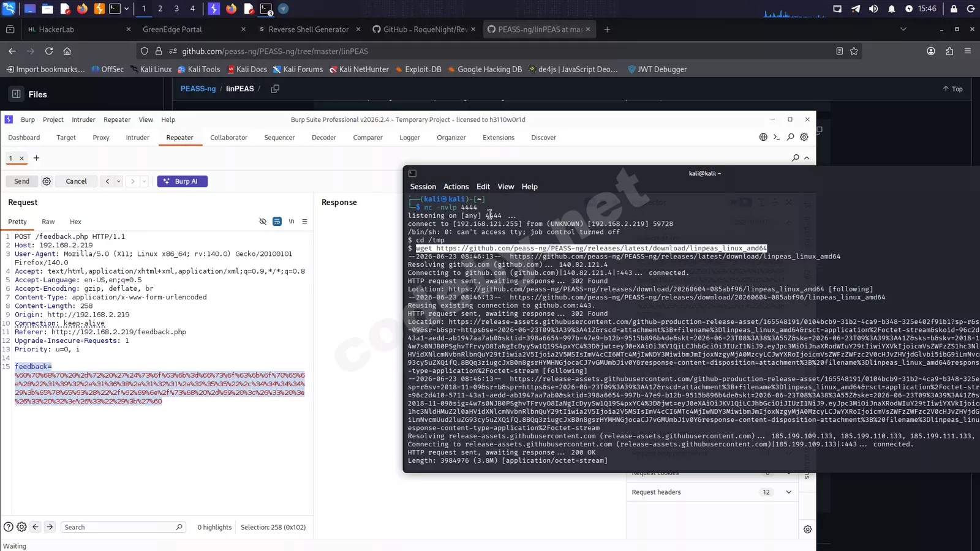Switch to Burp's Proxy tab

(x=101, y=138)
